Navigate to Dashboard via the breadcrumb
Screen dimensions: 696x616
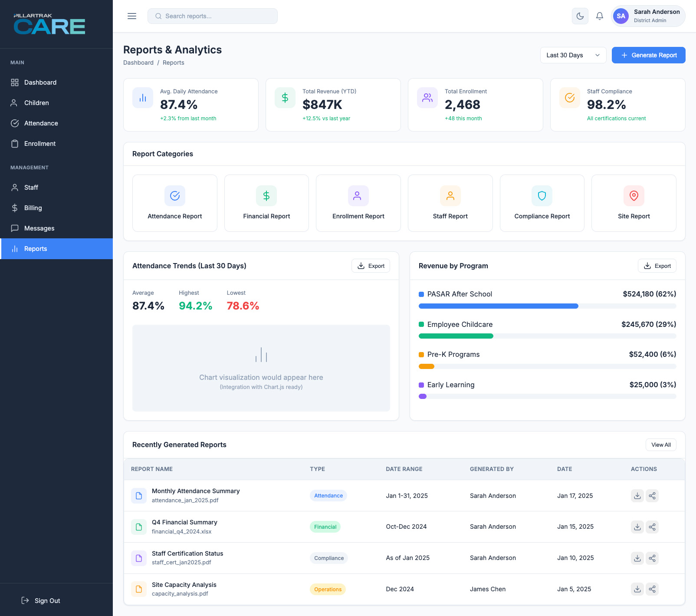pos(138,63)
